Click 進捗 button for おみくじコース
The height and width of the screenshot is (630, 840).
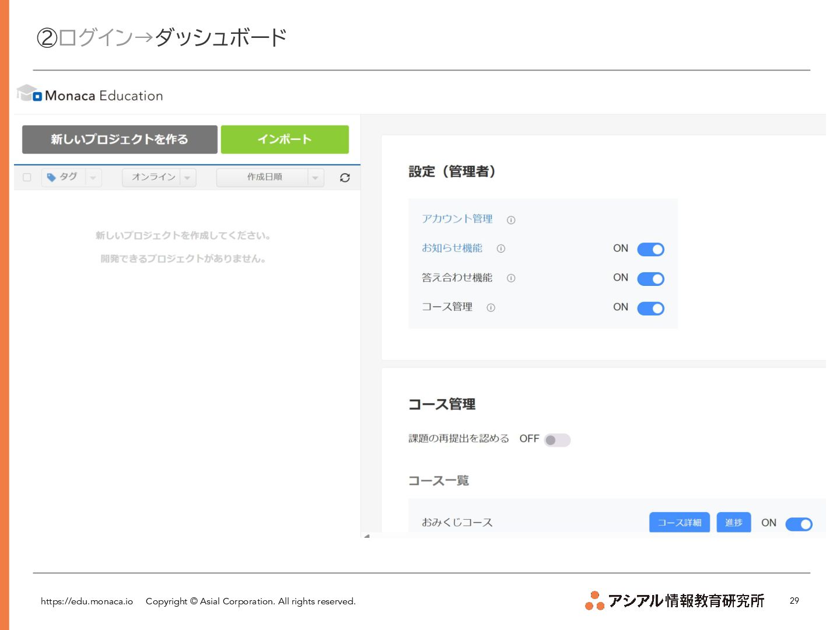point(734,523)
